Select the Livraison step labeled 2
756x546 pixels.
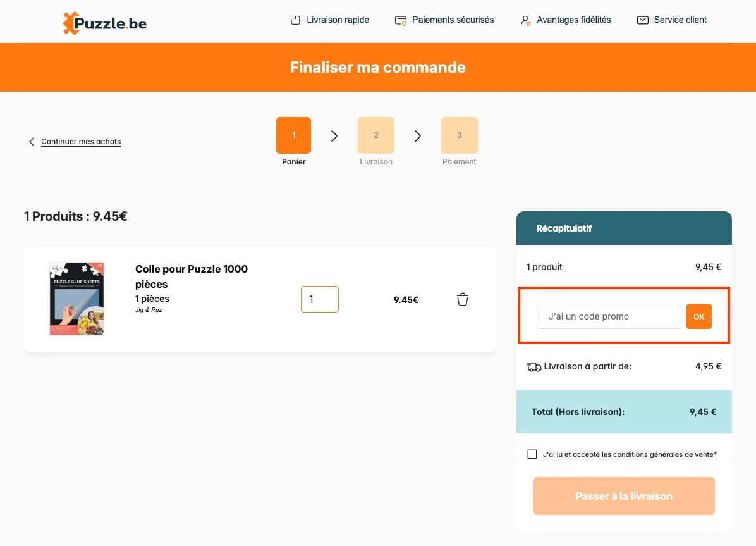(x=376, y=135)
